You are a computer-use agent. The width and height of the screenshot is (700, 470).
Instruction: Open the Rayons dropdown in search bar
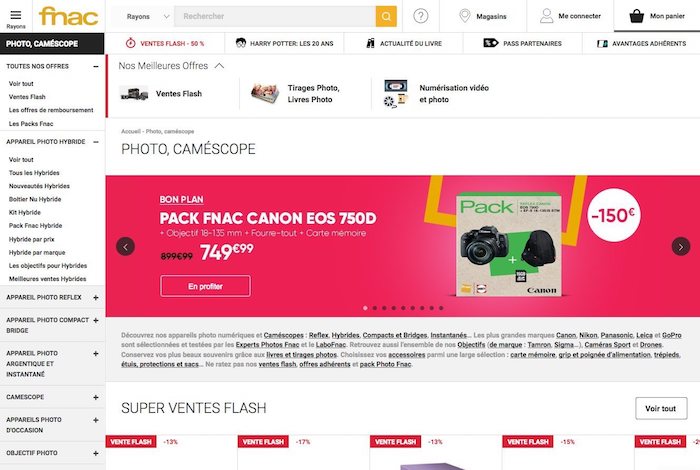(x=148, y=17)
